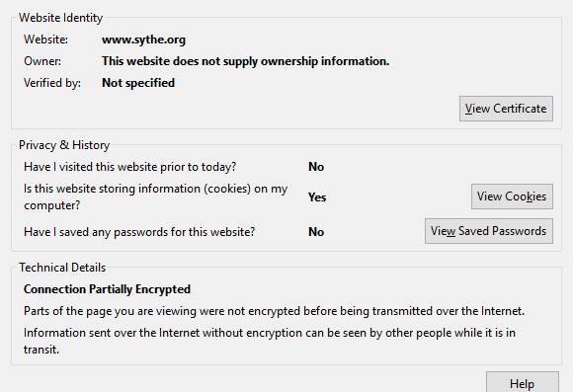Click the cookies storing information question
The height and width of the screenshot is (392, 573).
tap(156, 196)
